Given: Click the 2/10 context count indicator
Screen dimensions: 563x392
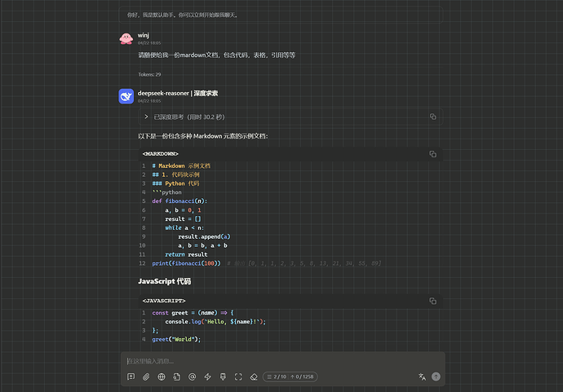Looking at the screenshot, I should coord(277,377).
